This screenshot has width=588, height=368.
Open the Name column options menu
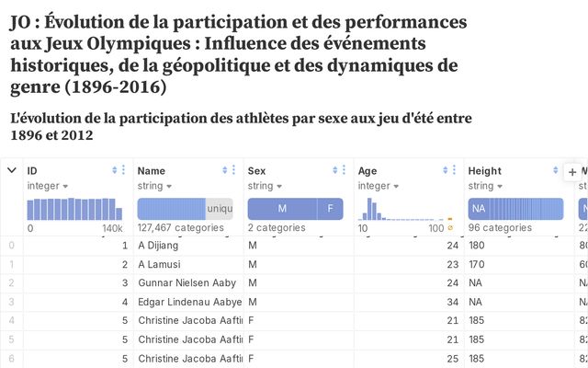(x=234, y=170)
